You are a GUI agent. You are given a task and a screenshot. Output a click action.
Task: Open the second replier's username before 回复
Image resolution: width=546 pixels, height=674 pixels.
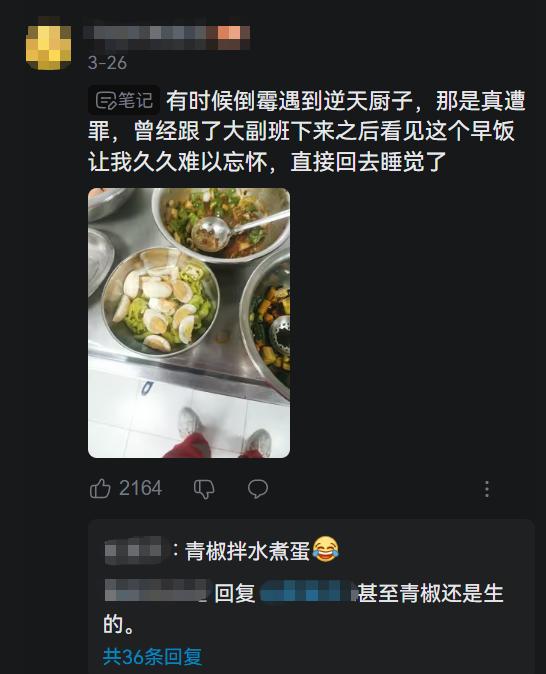coord(156,591)
